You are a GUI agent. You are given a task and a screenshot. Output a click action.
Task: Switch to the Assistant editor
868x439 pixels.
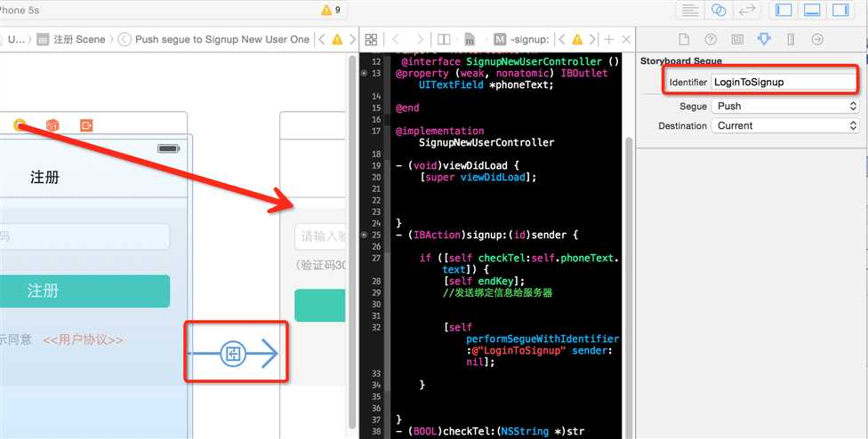click(x=719, y=10)
